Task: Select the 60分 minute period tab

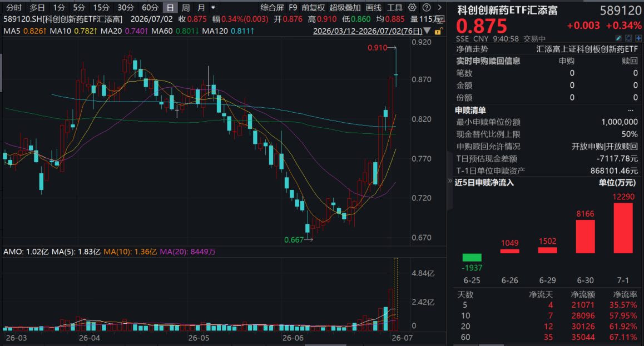Action: (150, 7)
